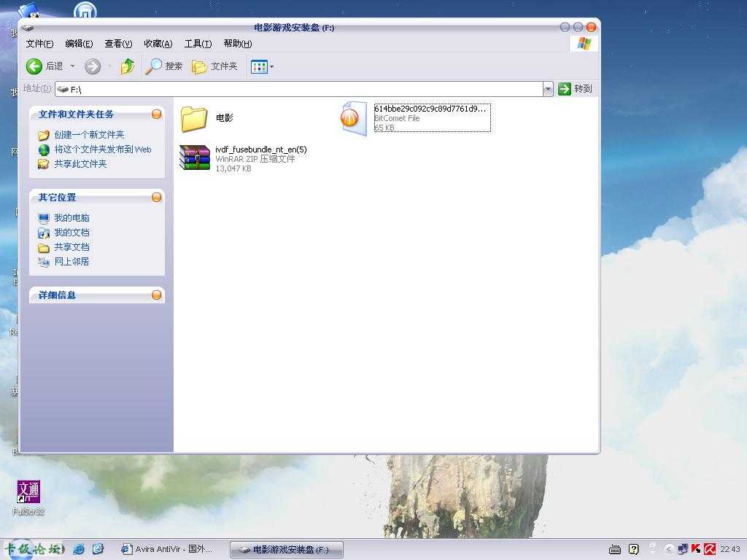Toggle the Folders pane button
This screenshot has height=560, width=747.
(215, 66)
